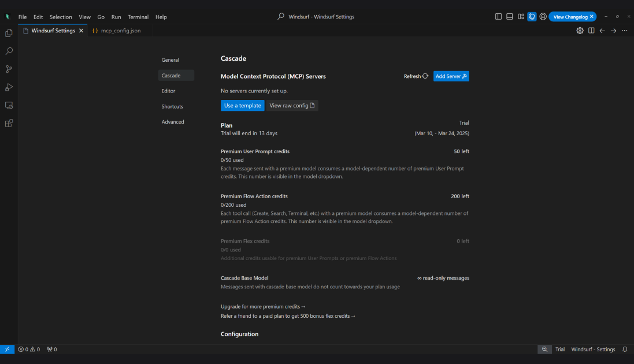The image size is (634, 364).
Task: Click the ports forwarded status indicator
Action: click(x=52, y=350)
